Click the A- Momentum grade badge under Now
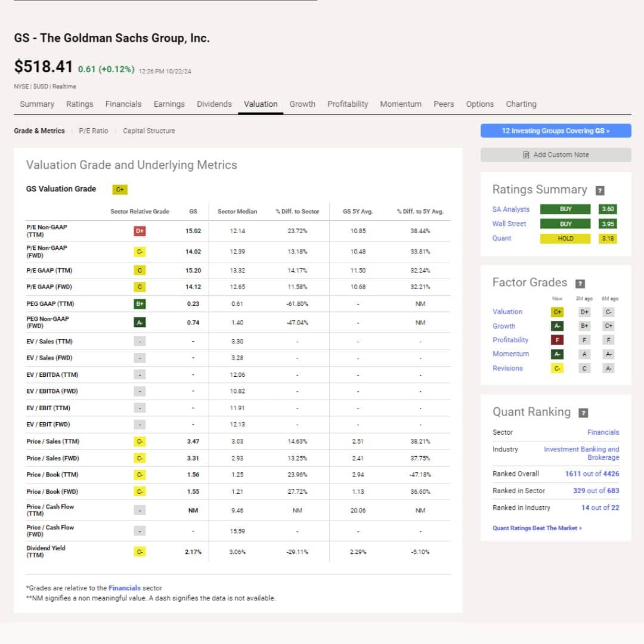Viewport: 644px width, 644px height. click(x=557, y=354)
